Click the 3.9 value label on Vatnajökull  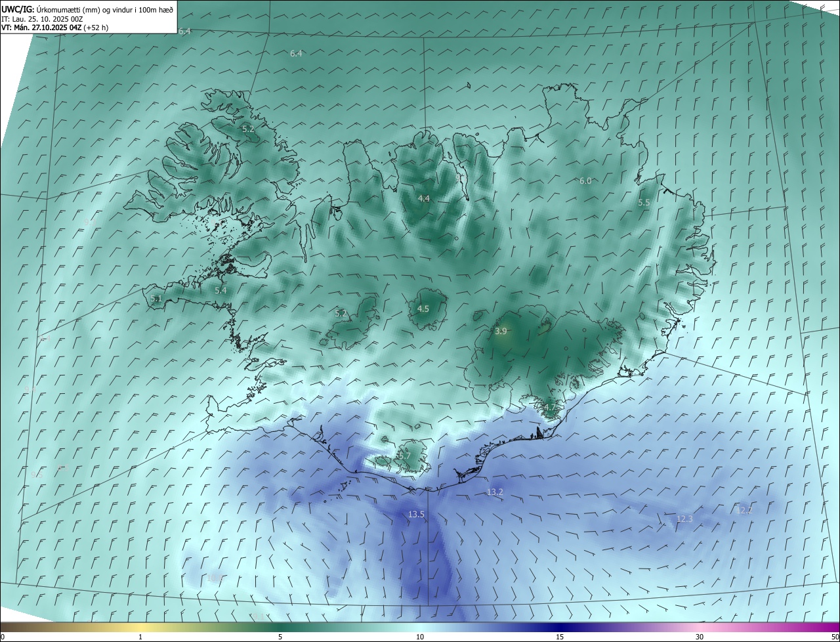click(x=501, y=332)
